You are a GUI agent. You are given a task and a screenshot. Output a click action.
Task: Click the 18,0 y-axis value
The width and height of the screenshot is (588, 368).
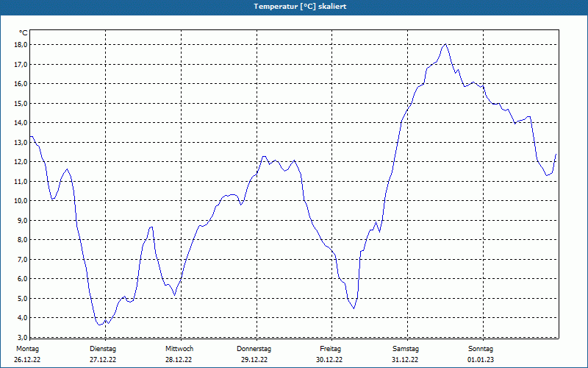21,45
